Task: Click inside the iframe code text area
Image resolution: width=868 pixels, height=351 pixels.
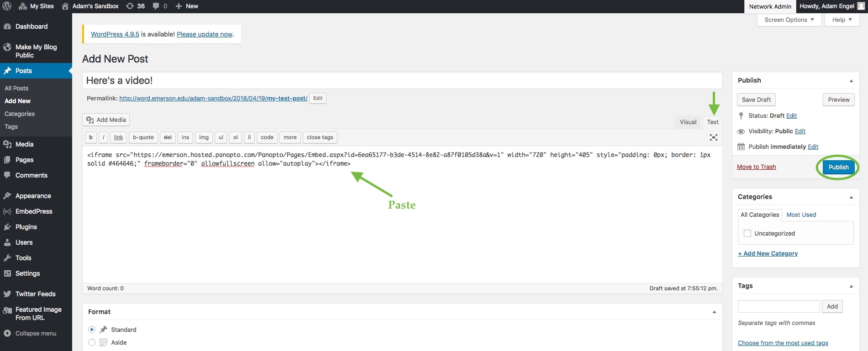Action: (x=402, y=215)
